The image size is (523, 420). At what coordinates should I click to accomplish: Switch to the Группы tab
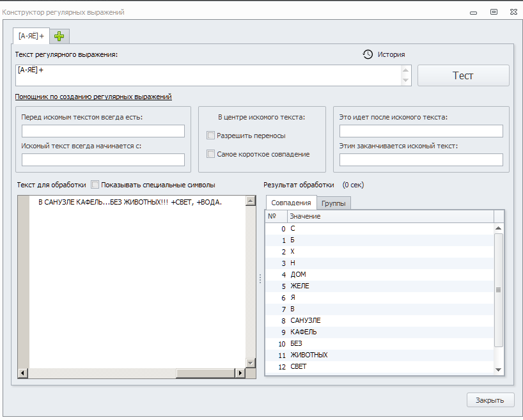pyautogui.click(x=334, y=203)
